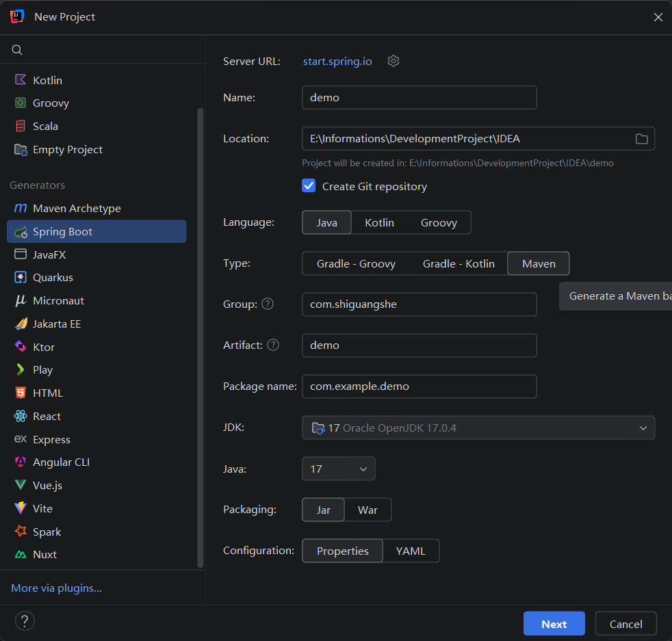Viewport: 672px width, 641px height.
Task: Show help for Group field
Action: tap(268, 304)
